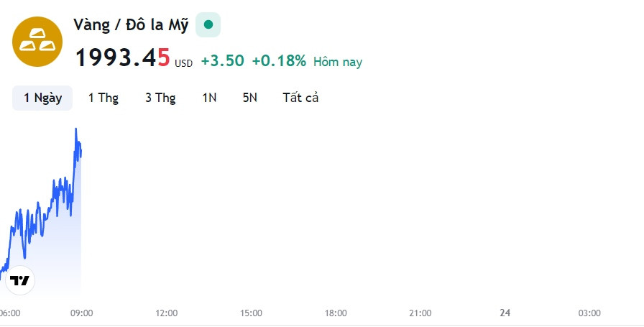Open the Vàng / Đô la Mỹ title

coord(131,25)
